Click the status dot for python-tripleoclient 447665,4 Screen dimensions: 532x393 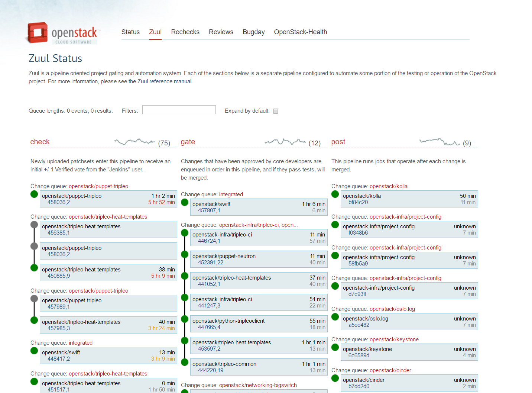185,319
